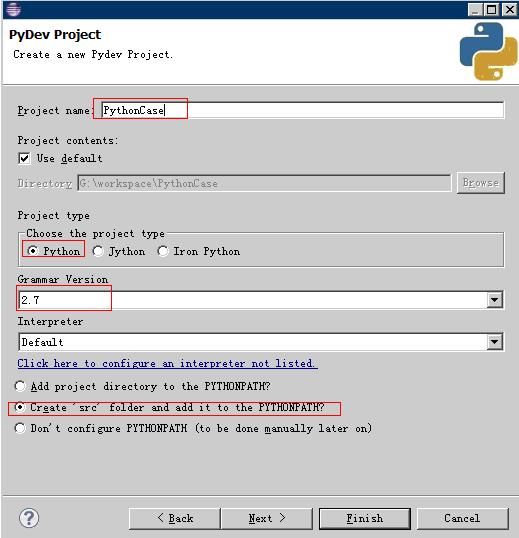Choose Add project directory to PYTHONPATH option
This screenshot has height=538, width=519.
[20, 386]
